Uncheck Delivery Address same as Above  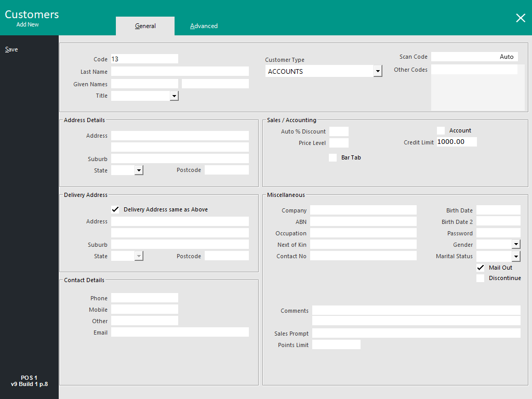[115, 209]
